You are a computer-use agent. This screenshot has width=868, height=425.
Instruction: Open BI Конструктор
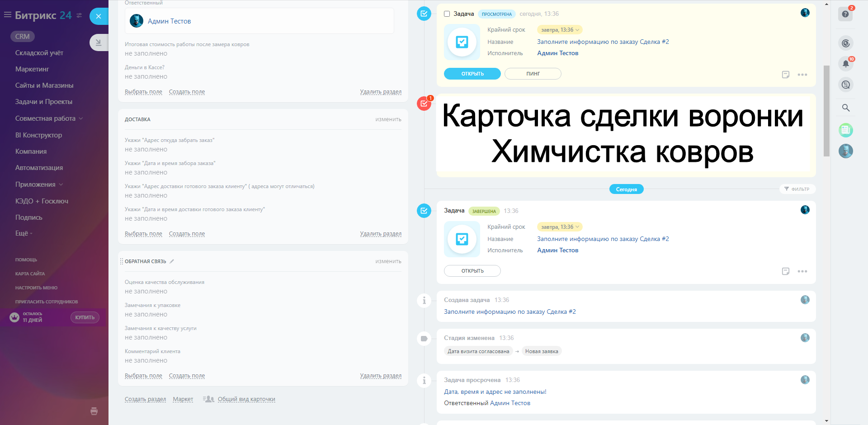pyautogui.click(x=39, y=135)
